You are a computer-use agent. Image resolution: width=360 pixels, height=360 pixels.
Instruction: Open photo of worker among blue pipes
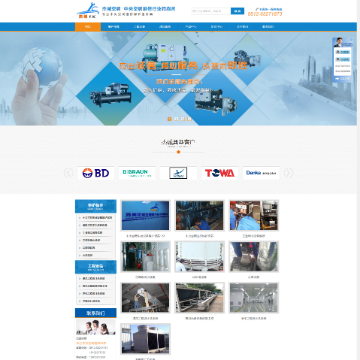point(200,215)
